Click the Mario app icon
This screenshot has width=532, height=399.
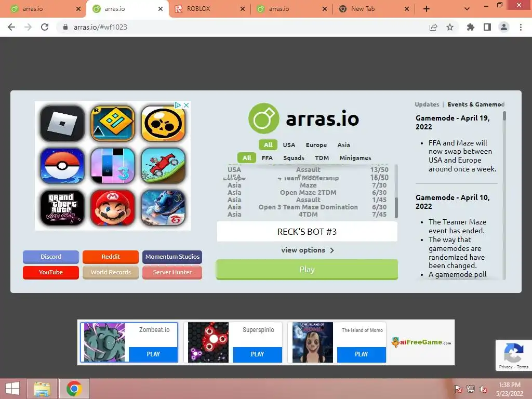[113, 208]
